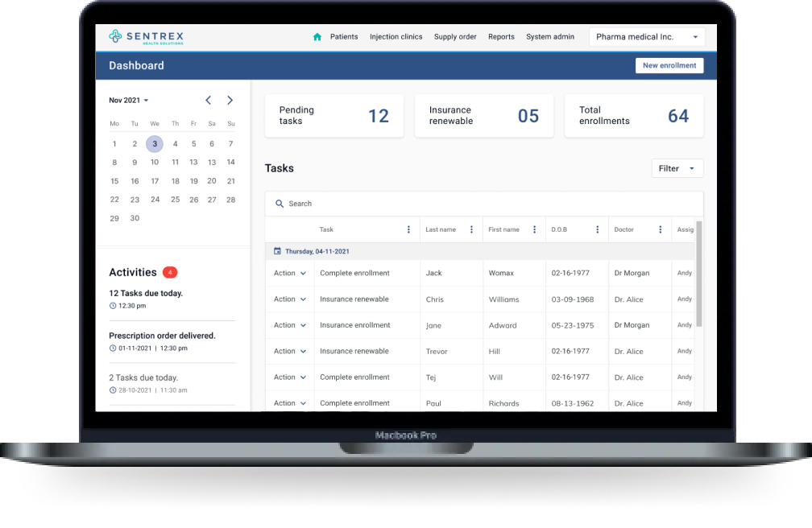Image resolution: width=812 pixels, height=528 pixels.
Task: Click the search magnifier icon
Action: (280, 204)
